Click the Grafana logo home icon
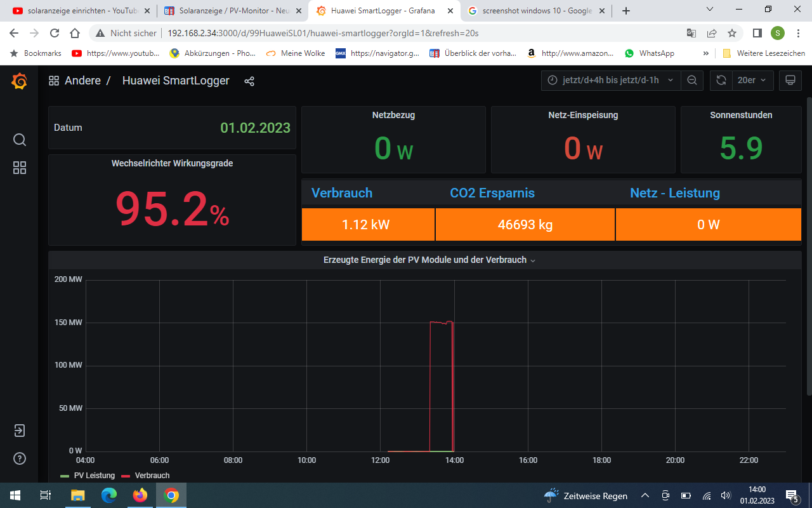Viewport: 812px width, 508px height. click(x=19, y=81)
